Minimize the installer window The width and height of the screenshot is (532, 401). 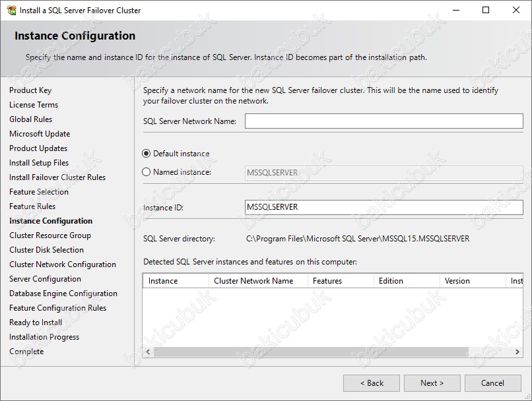(x=456, y=10)
